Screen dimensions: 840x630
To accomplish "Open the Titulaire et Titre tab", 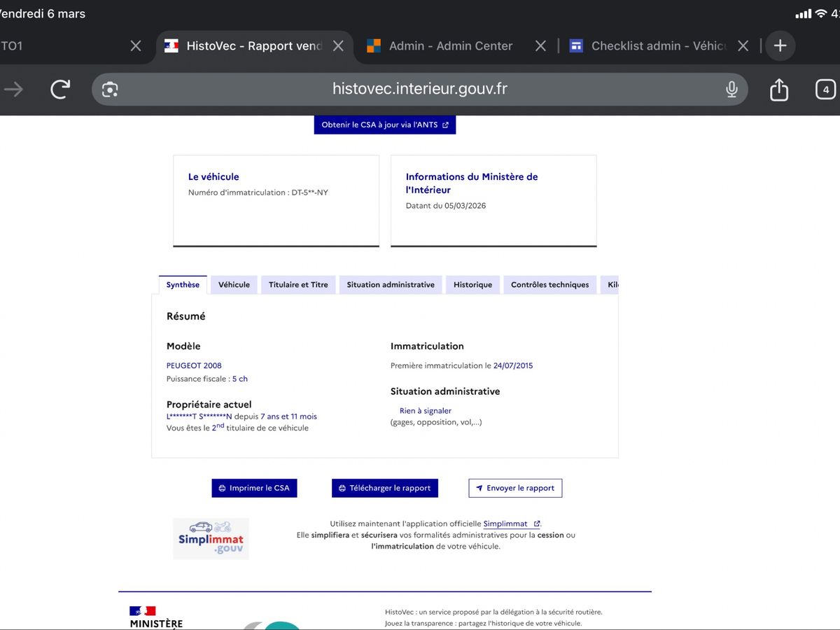I will point(298,285).
